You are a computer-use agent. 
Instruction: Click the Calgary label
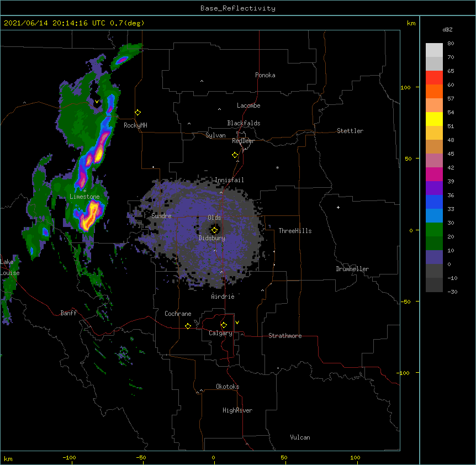[220, 333]
